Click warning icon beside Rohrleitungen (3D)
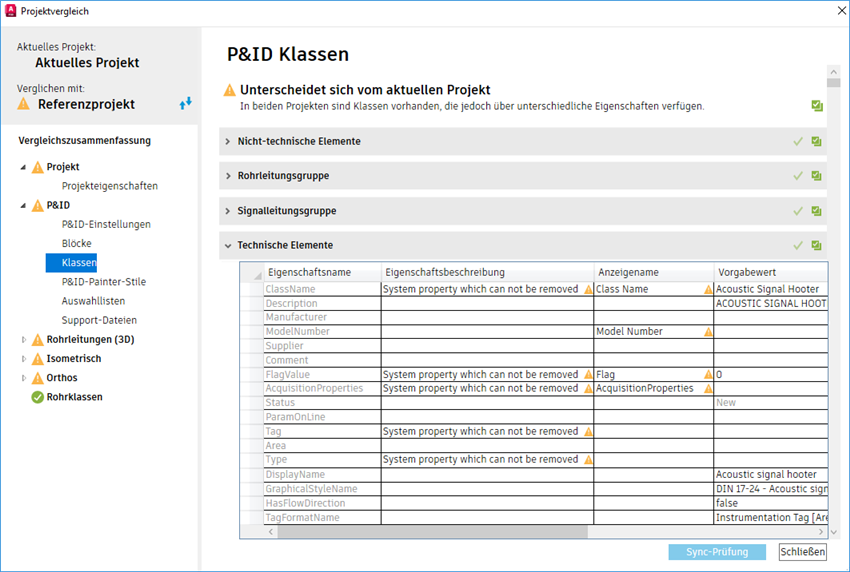The height and width of the screenshot is (572, 850). (x=37, y=340)
